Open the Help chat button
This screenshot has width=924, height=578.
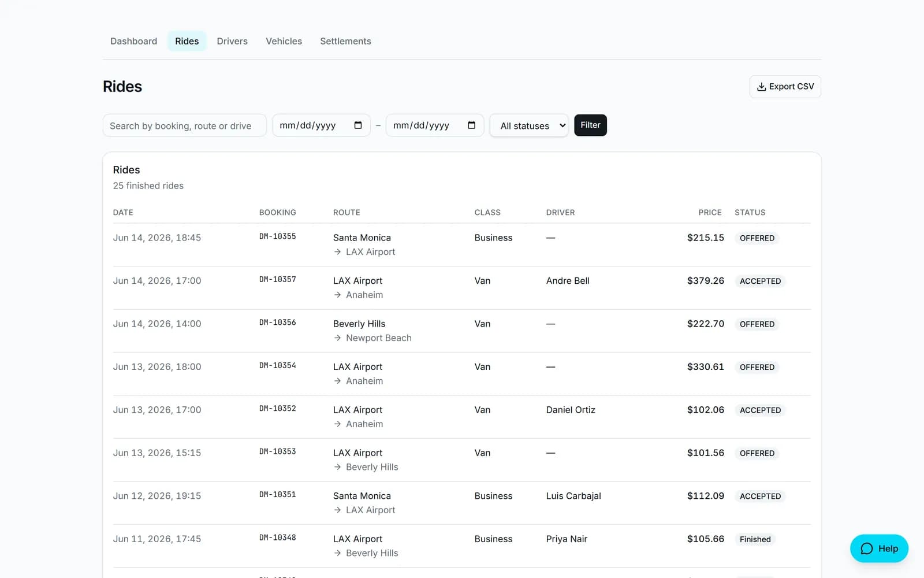point(879,549)
